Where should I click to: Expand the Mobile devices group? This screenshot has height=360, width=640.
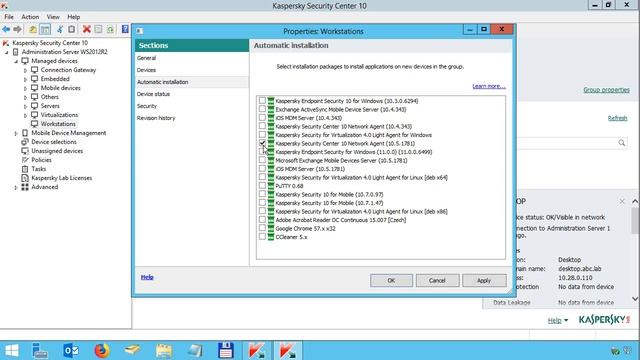pos(25,88)
